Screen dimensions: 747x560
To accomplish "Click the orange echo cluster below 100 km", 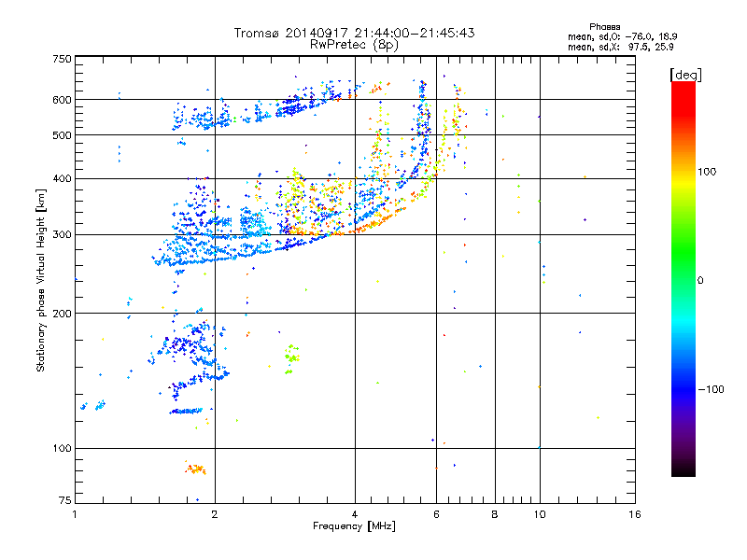I will (195, 469).
